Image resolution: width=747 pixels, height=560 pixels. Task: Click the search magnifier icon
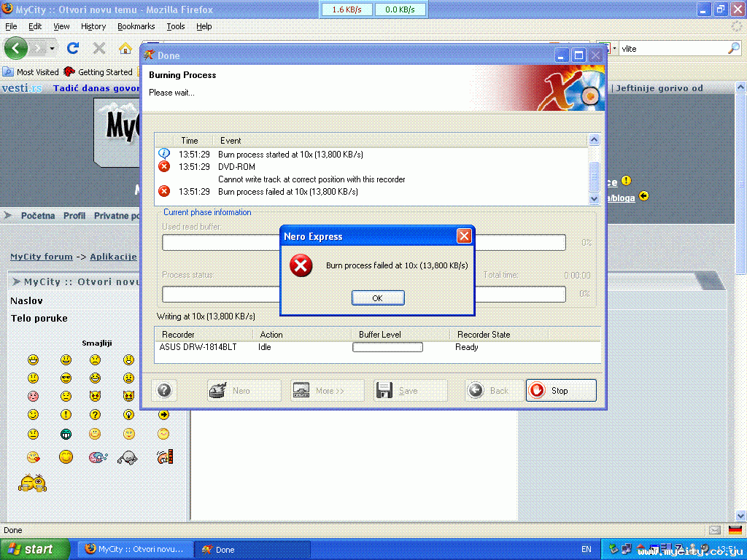point(734,48)
